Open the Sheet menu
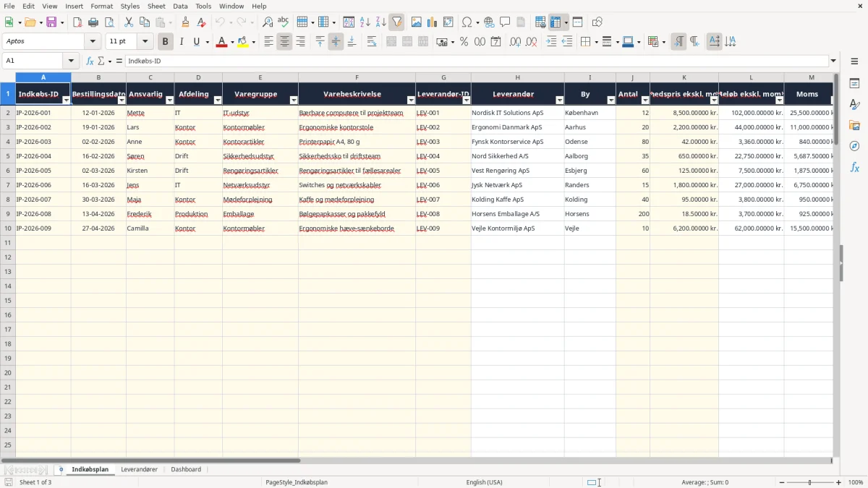 156,6
